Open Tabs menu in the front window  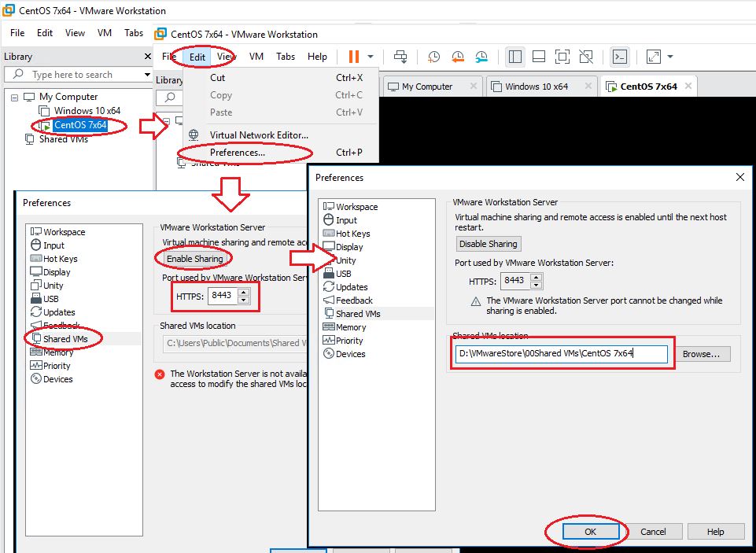286,57
